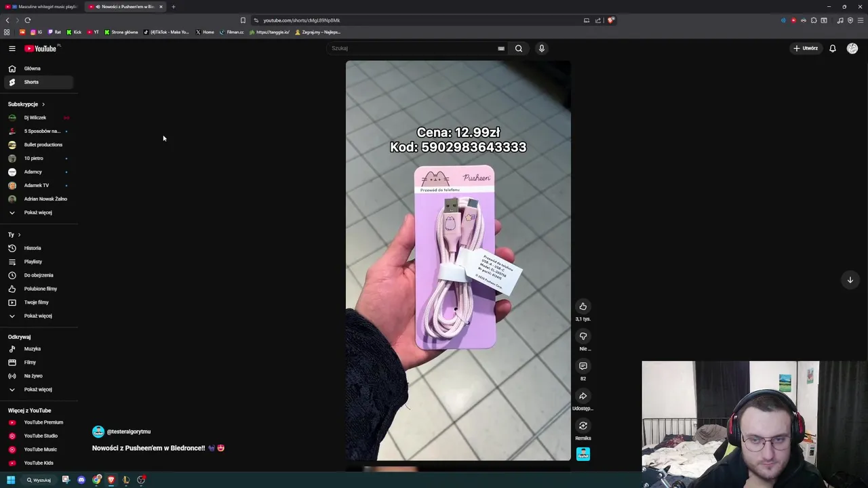Start voice search with the microphone icon
868x488 pixels.
tap(541, 48)
